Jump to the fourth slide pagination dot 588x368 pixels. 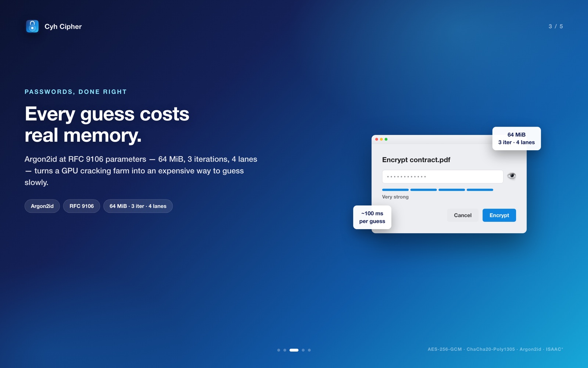coord(303,350)
